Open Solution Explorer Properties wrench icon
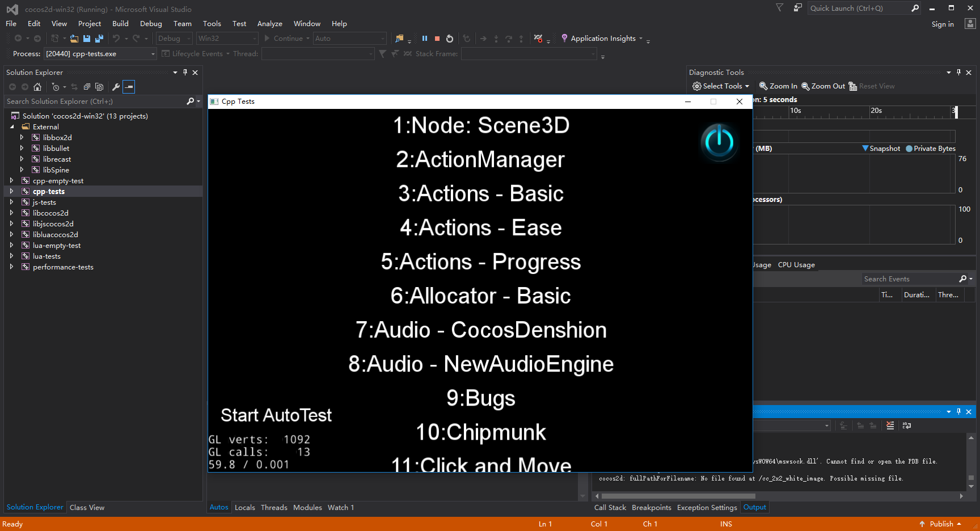Screen dimensions: 980x531 tap(116, 87)
